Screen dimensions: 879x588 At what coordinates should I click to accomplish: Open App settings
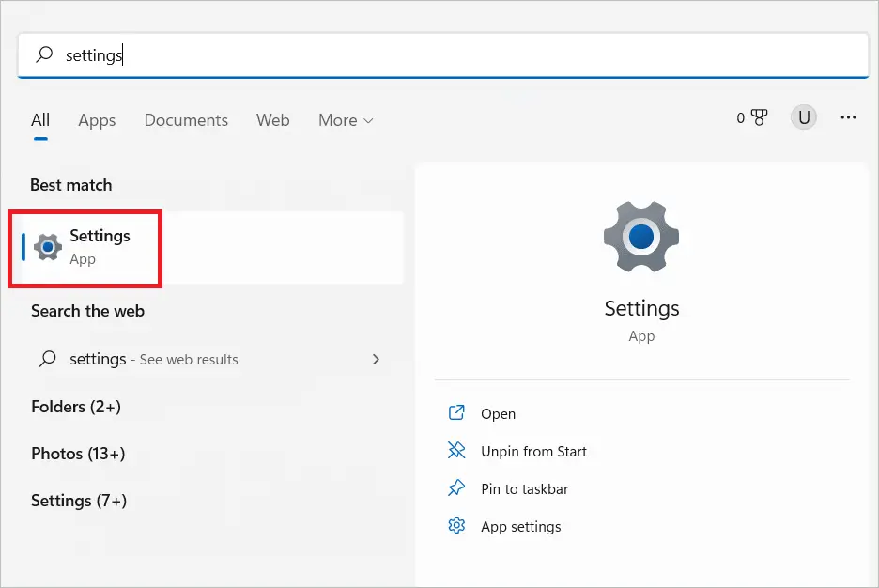point(521,526)
